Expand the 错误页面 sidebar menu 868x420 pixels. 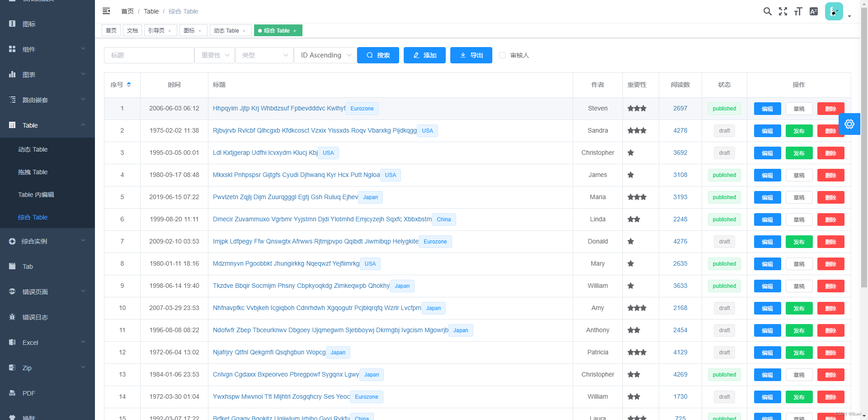pos(83,291)
